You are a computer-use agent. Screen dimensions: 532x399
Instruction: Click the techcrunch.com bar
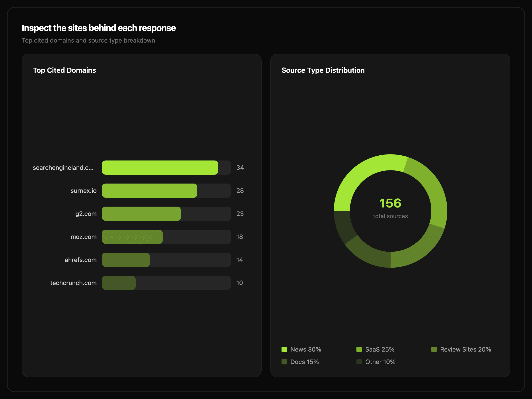coord(119,283)
